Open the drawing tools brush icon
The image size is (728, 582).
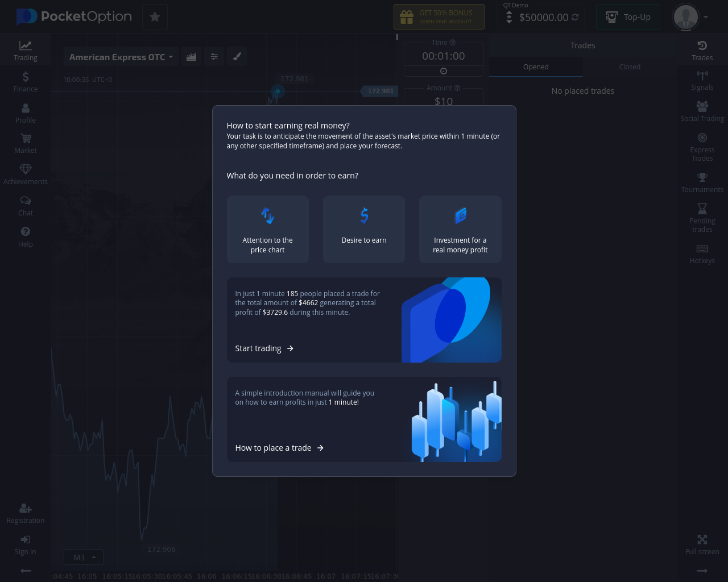pos(237,56)
